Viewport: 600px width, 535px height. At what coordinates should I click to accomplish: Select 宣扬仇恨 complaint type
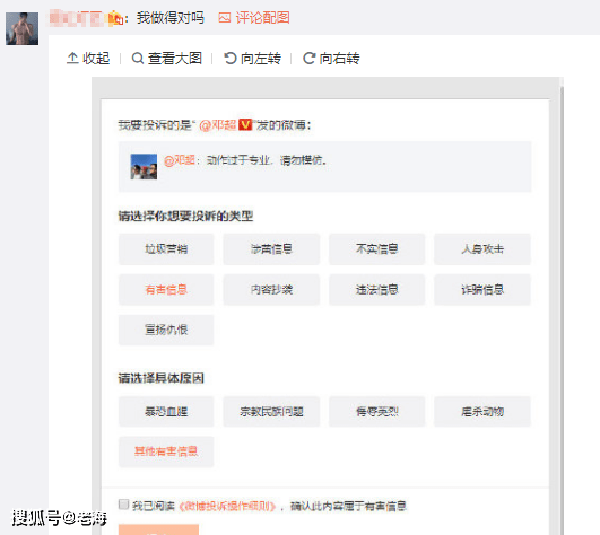(x=166, y=330)
